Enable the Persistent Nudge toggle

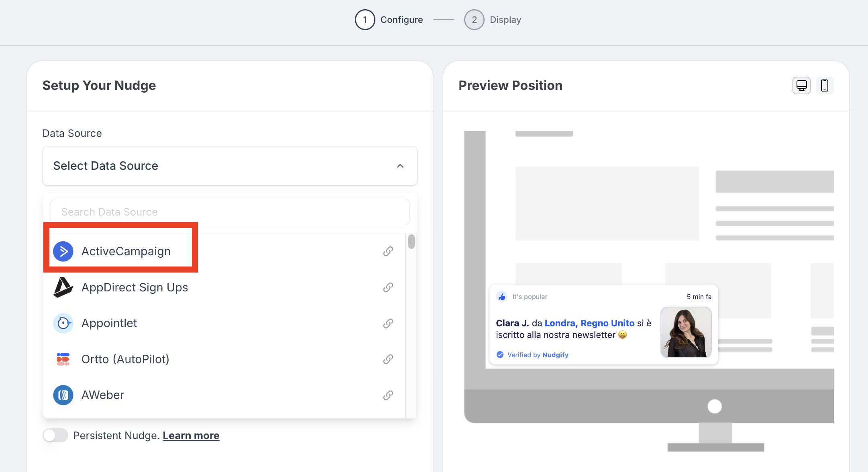(x=55, y=435)
